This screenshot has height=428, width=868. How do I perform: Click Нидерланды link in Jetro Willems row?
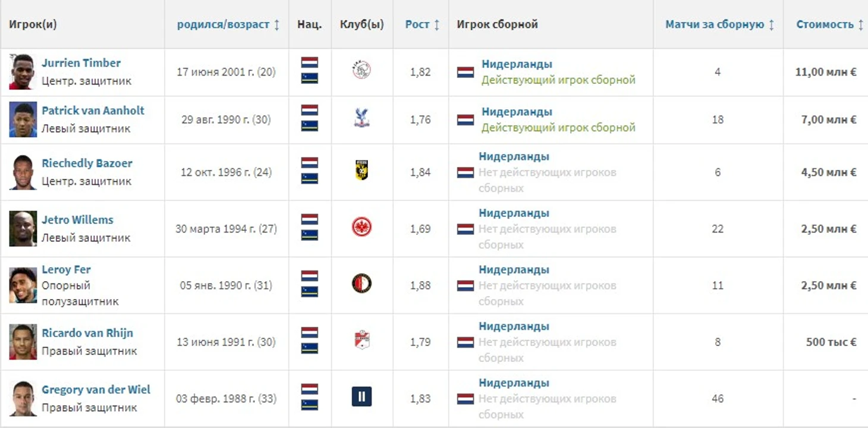tap(514, 213)
